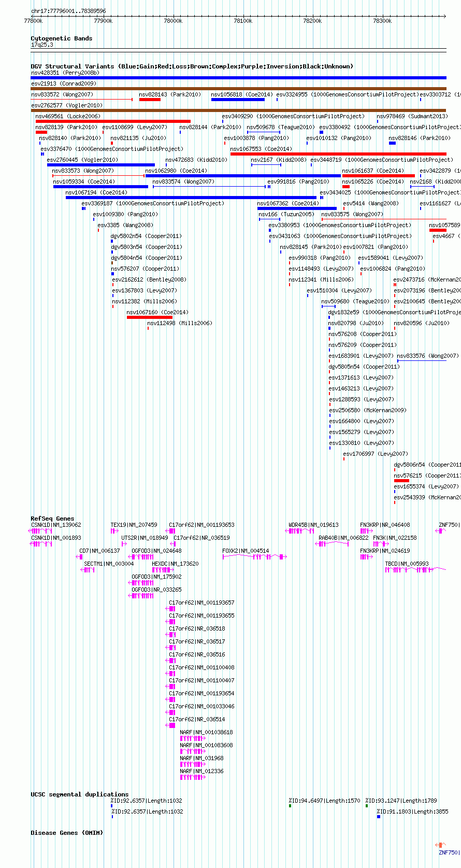Click the CSNK1D|NM_139062 gene label
This screenshot has width=461, height=868.
56,525
